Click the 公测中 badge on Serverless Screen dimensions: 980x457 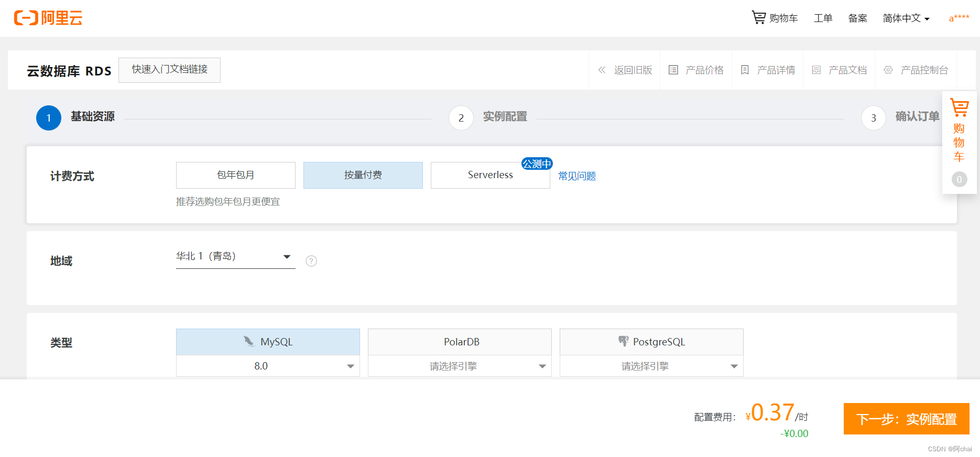click(x=537, y=164)
